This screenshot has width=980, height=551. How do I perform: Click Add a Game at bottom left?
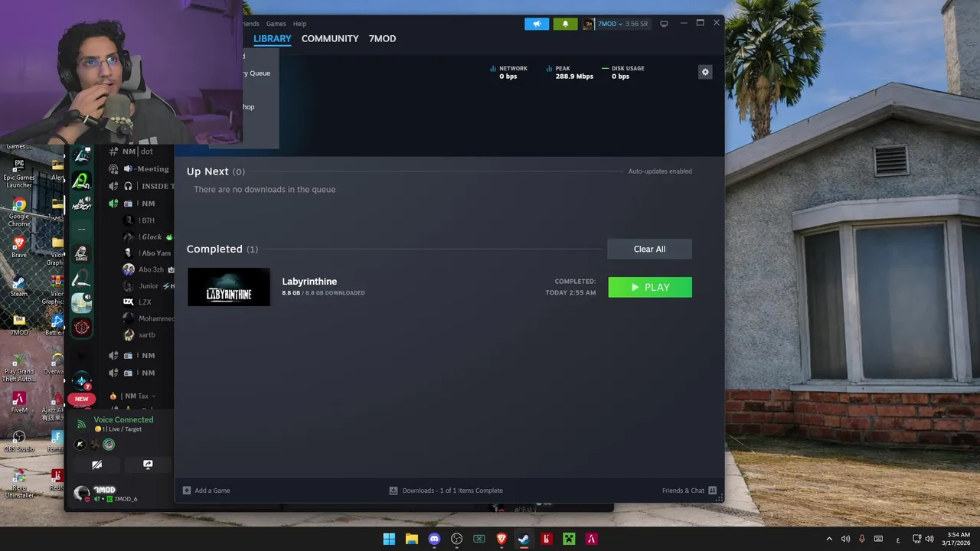(x=206, y=491)
